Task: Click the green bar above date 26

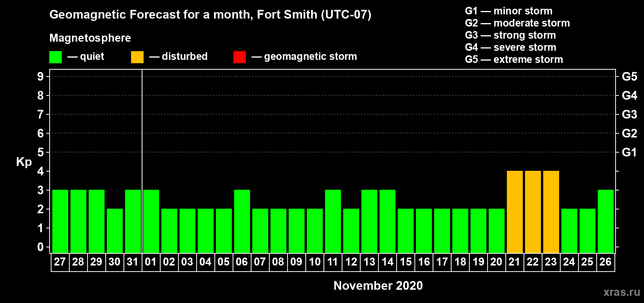Action: coord(605,221)
